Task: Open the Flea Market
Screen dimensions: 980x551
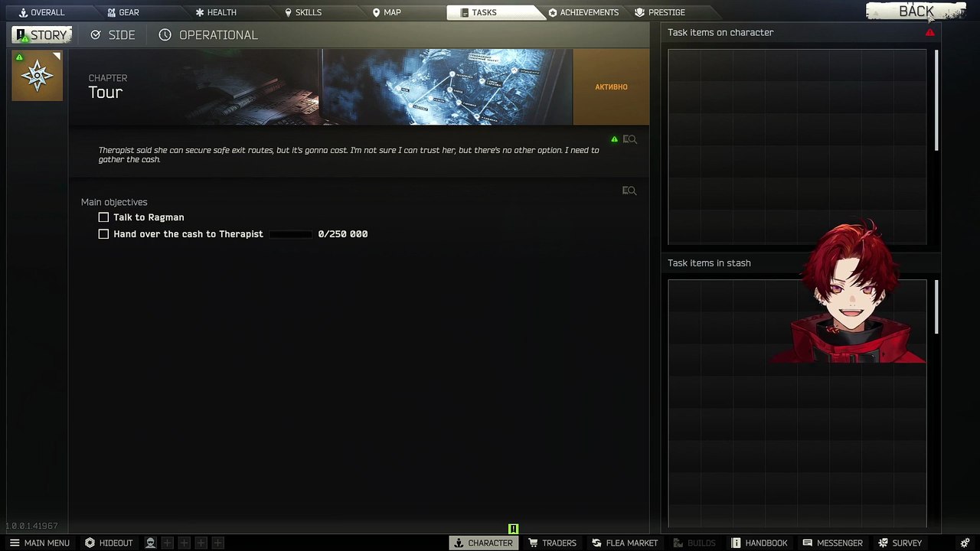Action: 625,543
